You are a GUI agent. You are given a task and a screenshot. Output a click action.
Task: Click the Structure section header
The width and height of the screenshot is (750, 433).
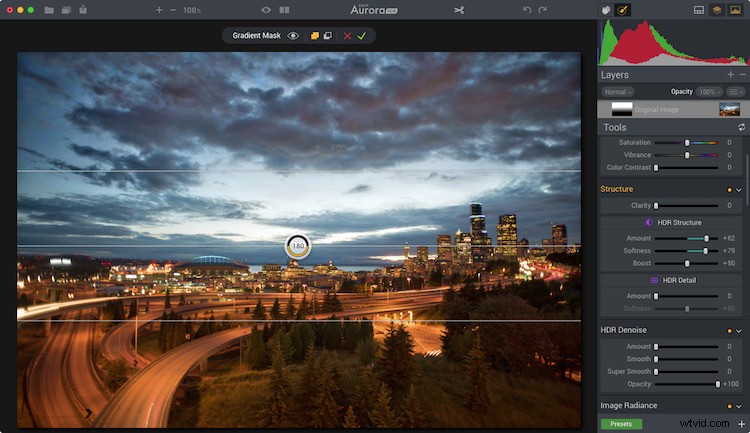tap(617, 189)
